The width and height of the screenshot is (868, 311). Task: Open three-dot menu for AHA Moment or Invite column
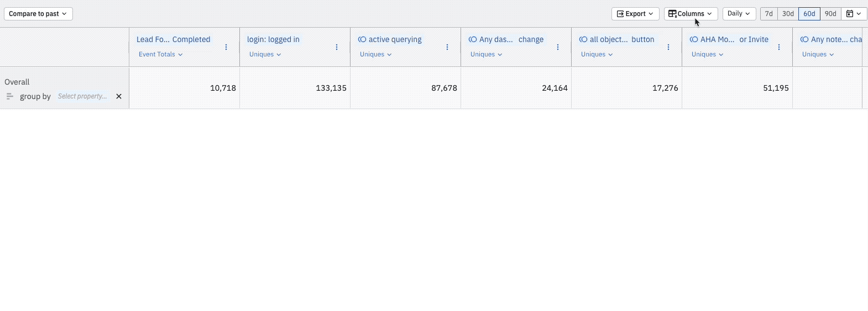pos(779,47)
